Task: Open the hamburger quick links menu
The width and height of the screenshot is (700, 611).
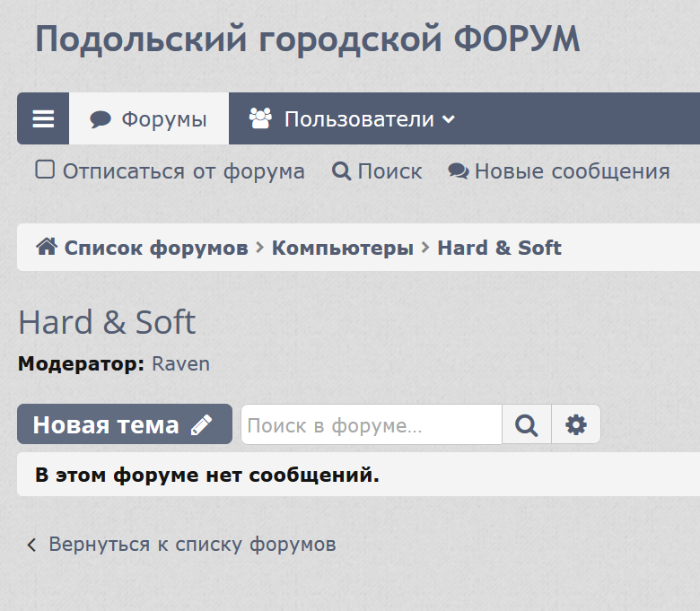Action: pyautogui.click(x=43, y=119)
